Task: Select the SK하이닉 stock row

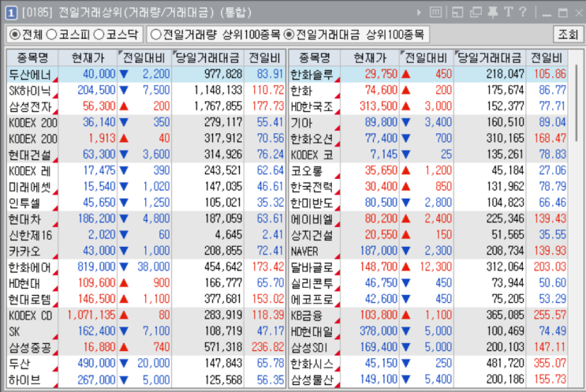Action: click(x=146, y=91)
